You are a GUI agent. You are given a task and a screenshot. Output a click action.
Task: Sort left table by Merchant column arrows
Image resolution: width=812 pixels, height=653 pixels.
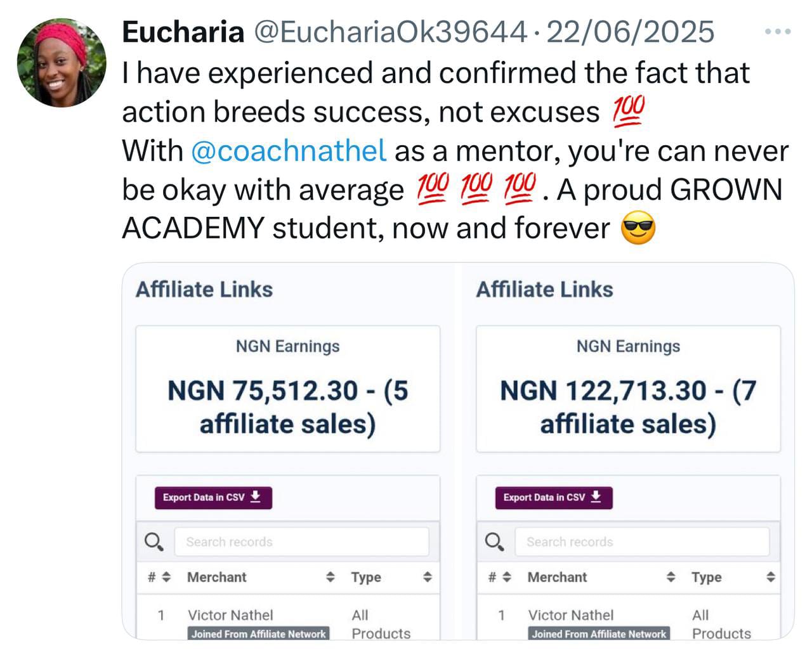pyautogui.click(x=331, y=577)
